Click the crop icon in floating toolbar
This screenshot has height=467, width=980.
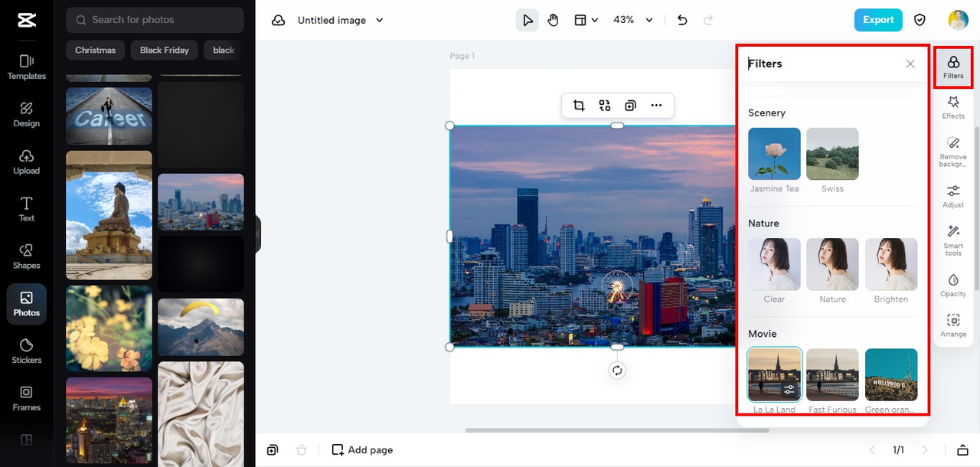(579, 106)
